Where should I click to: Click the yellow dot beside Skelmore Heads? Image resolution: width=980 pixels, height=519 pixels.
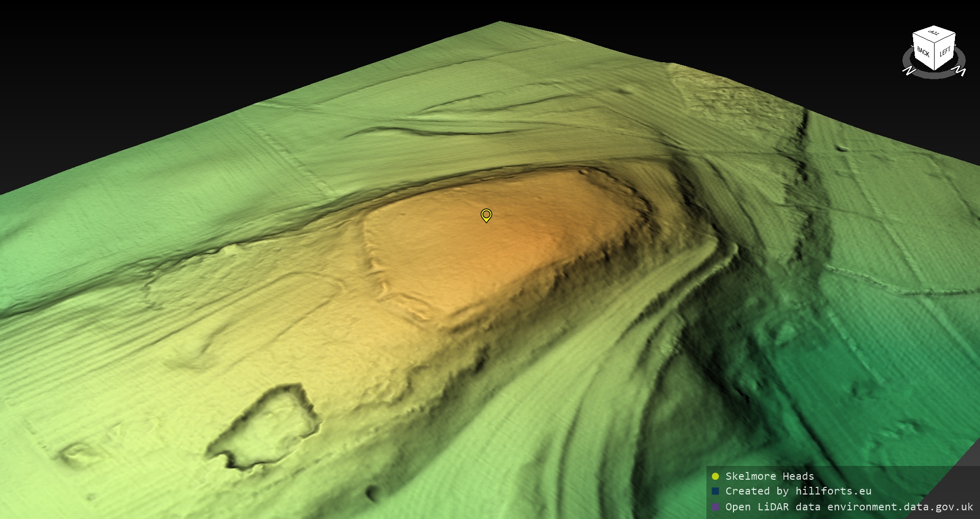(715, 477)
